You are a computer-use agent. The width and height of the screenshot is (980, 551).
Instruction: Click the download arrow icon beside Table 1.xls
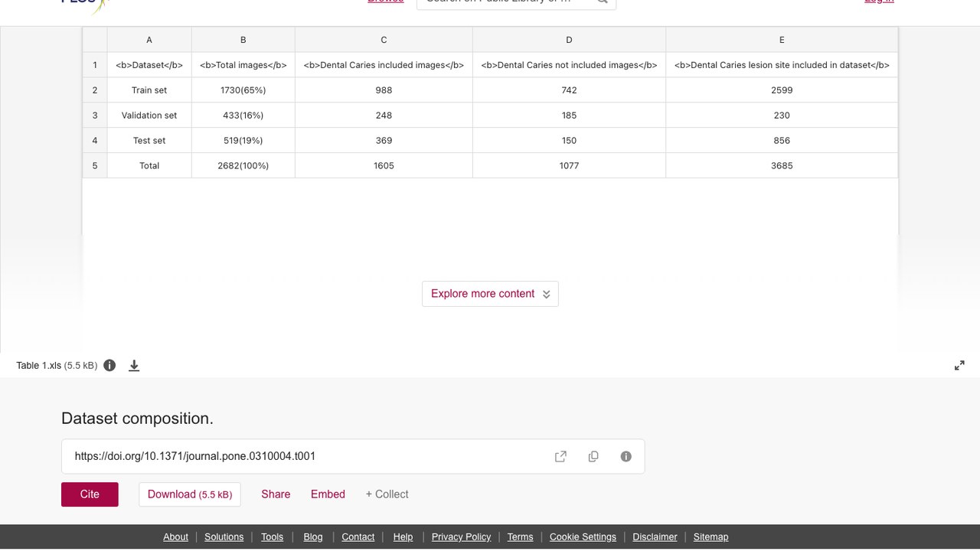(134, 365)
